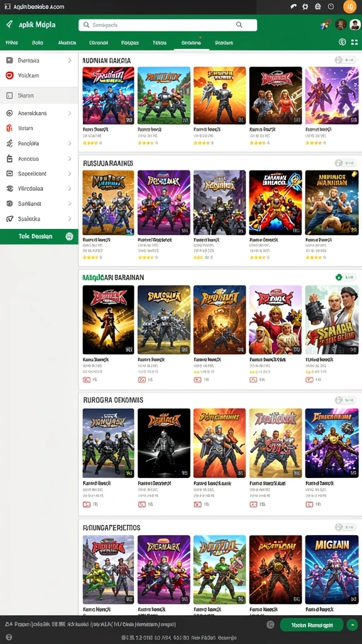Click the gear icon in top bar

point(305,6)
